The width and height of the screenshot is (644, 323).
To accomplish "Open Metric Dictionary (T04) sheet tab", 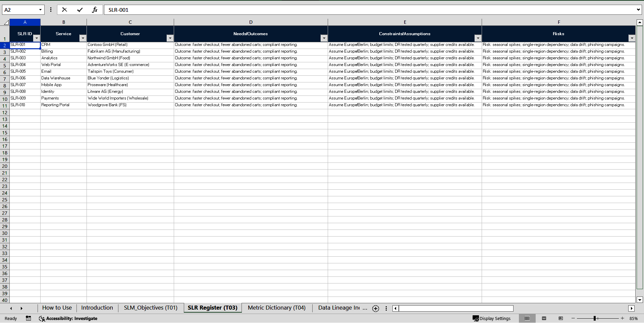I will coord(277,308).
